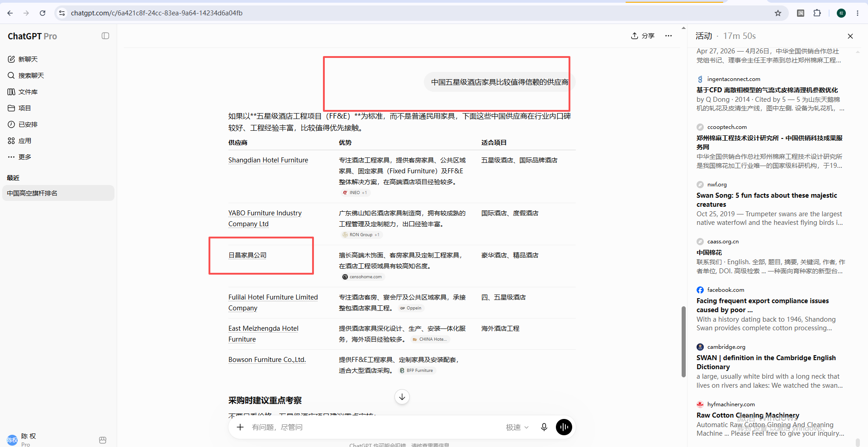This screenshot has width=868, height=447.
Task: Click the microphone dictation icon
Action: (544, 427)
